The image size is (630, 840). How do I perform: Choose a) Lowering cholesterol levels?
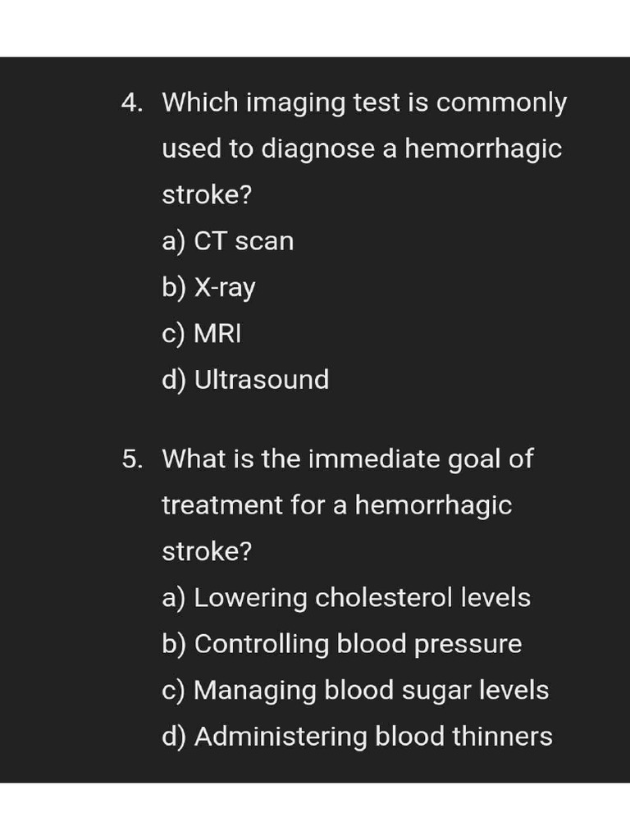pos(345,597)
